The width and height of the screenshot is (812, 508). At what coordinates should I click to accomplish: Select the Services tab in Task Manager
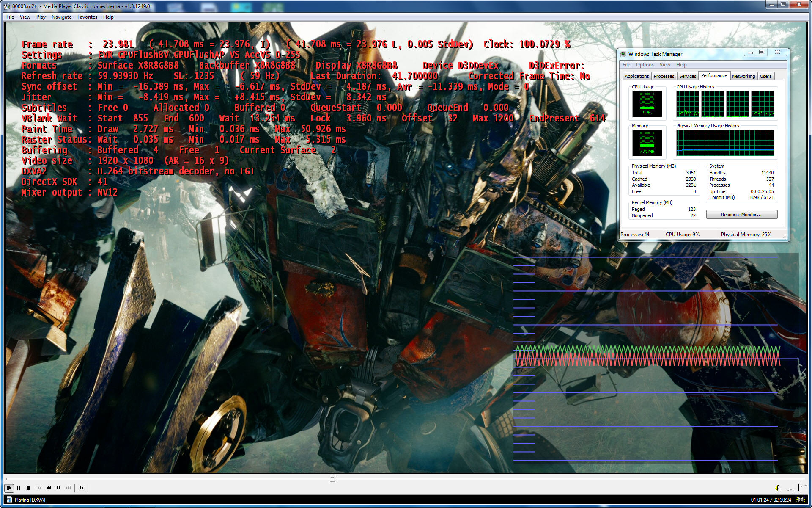(x=687, y=76)
